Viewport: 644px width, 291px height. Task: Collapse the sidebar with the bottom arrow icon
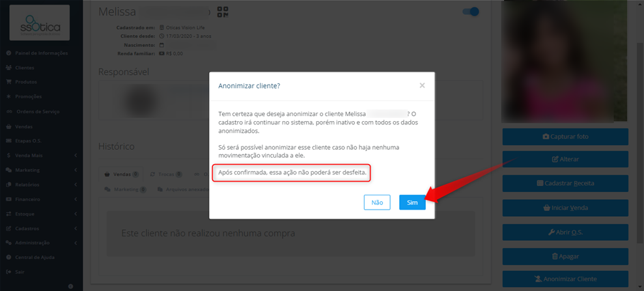pos(70,286)
